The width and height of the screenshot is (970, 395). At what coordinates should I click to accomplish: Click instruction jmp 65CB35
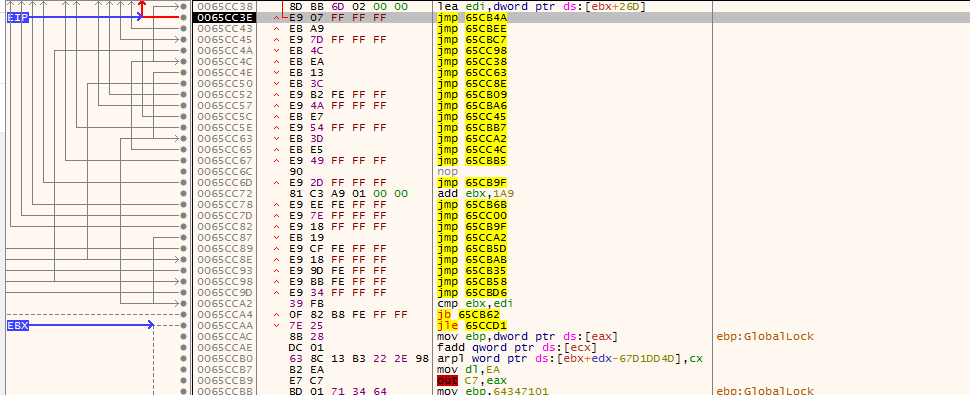472,270
